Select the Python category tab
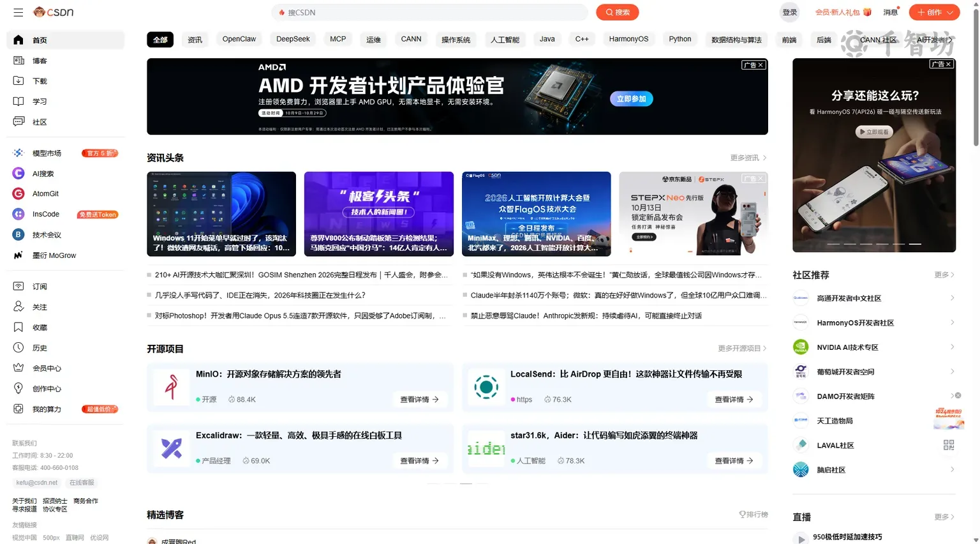Screen dimensions: 980x544 pos(680,40)
